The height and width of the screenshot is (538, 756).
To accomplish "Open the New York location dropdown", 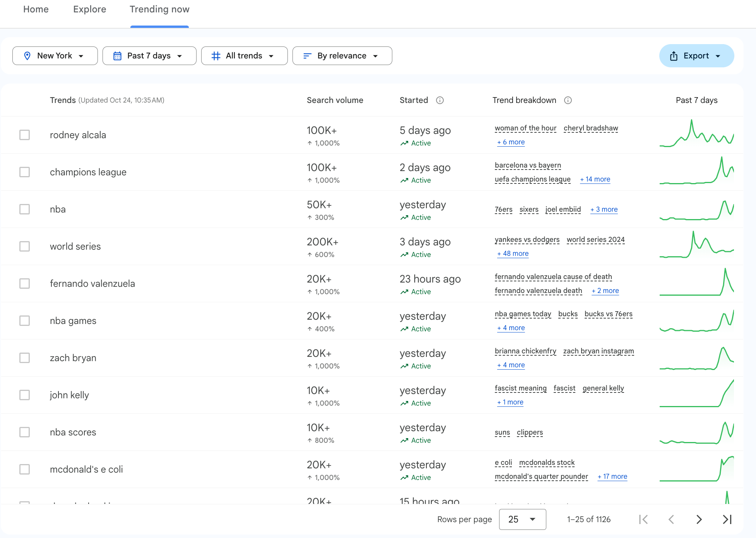I will pyautogui.click(x=55, y=56).
